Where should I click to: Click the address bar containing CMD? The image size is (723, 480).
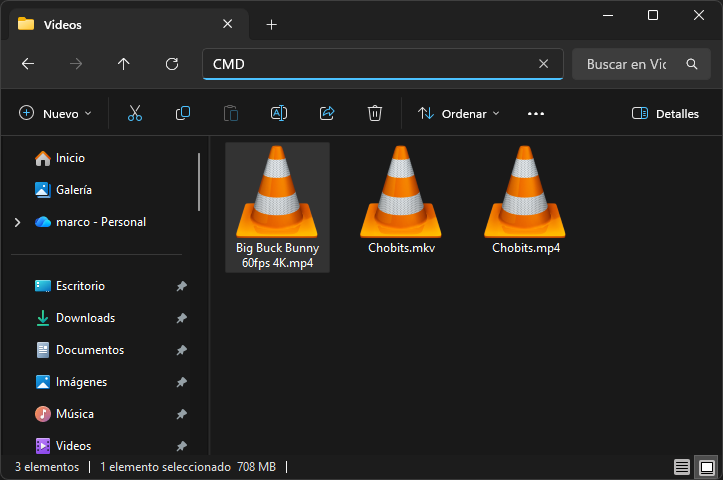coord(383,64)
